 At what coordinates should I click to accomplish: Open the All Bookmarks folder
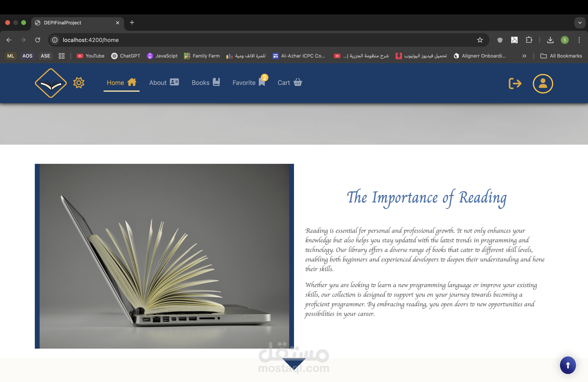[x=561, y=56]
